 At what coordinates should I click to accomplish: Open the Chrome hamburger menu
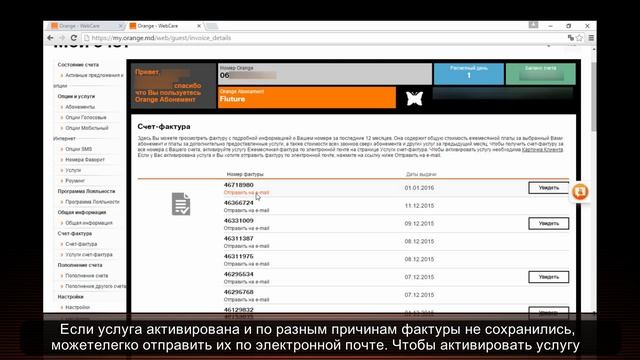591,38
